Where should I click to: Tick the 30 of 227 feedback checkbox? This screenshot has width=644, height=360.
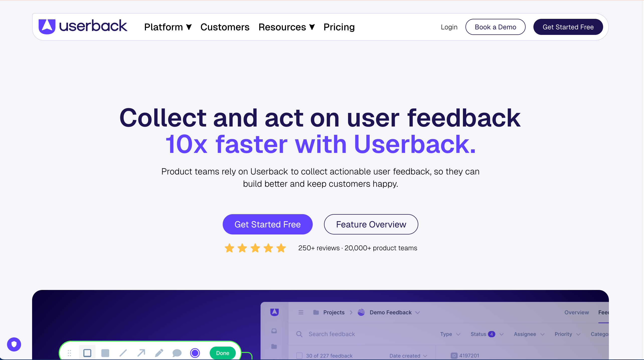(299, 355)
